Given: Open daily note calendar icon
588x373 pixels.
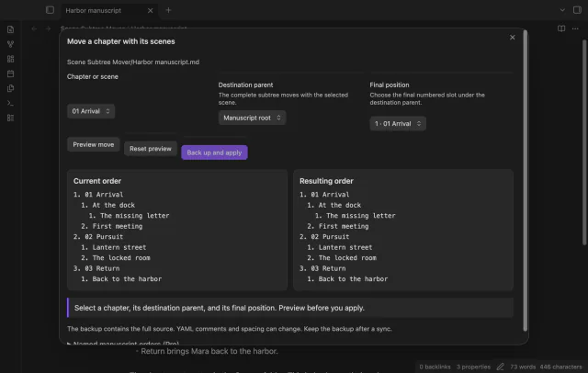Looking at the screenshot, I should tap(10, 73).
